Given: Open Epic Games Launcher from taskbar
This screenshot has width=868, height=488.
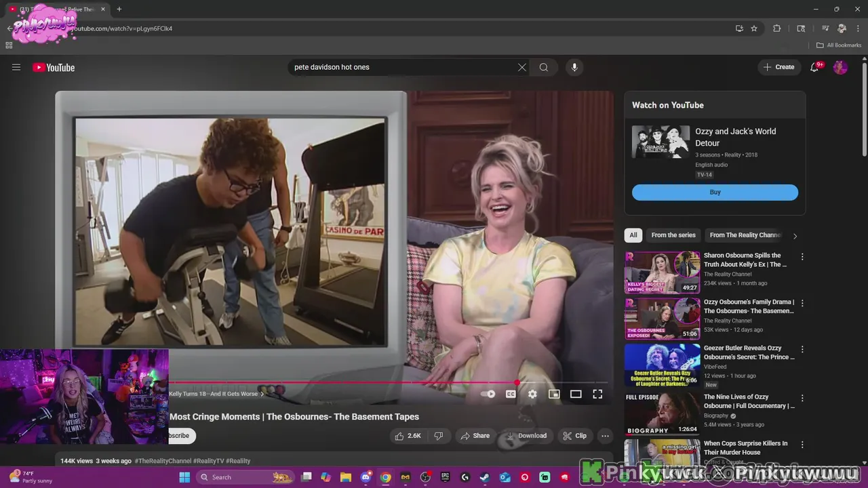Looking at the screenshot, I should point(445,477).
